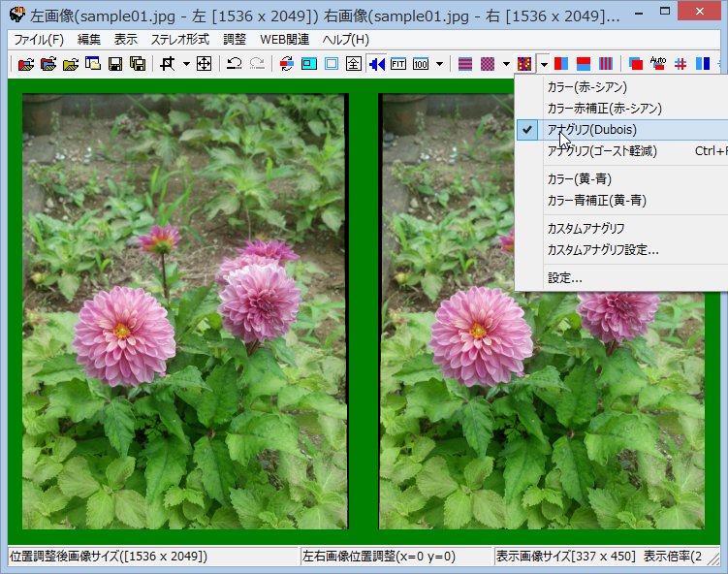
Task: Run Auto alignment icon
Action: coord(658,64)
